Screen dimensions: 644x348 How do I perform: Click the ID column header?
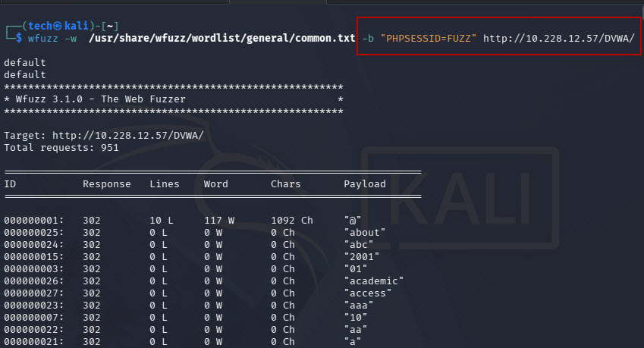pyautogui.click(x=10, y=184)
